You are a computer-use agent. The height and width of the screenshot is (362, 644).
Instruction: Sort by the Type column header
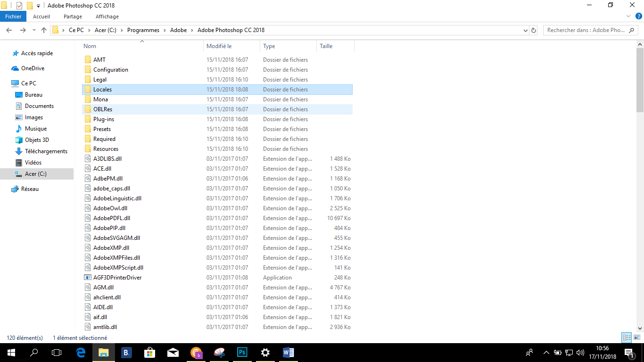(288, 46)
